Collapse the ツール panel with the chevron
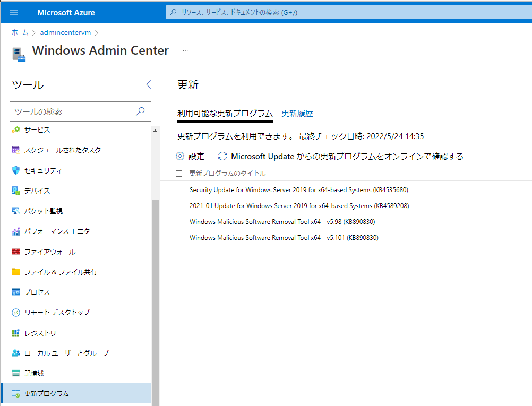Viewport: 532px width, 406px height. coord(149,84)
